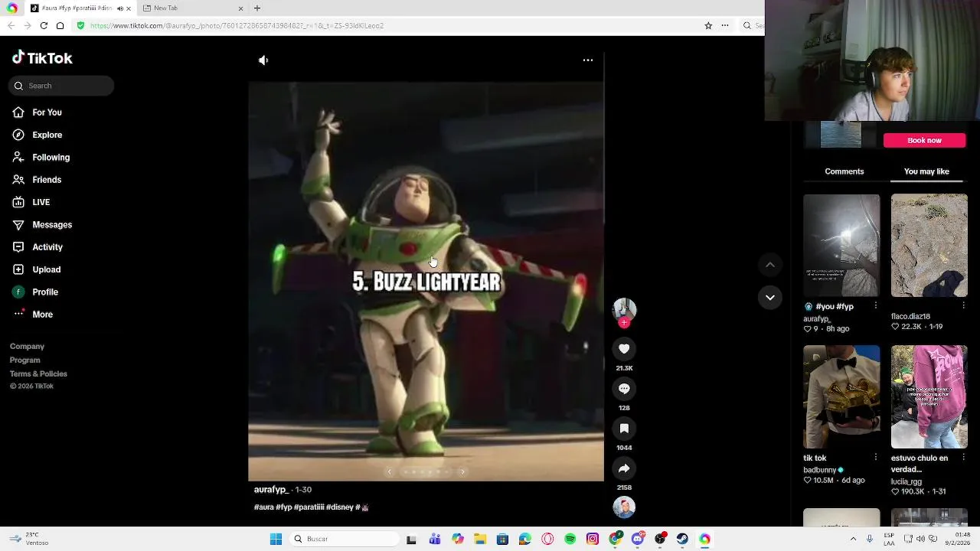Open the comments bubble icon
The width and height of the screenshot is (980, 551).
624,389
